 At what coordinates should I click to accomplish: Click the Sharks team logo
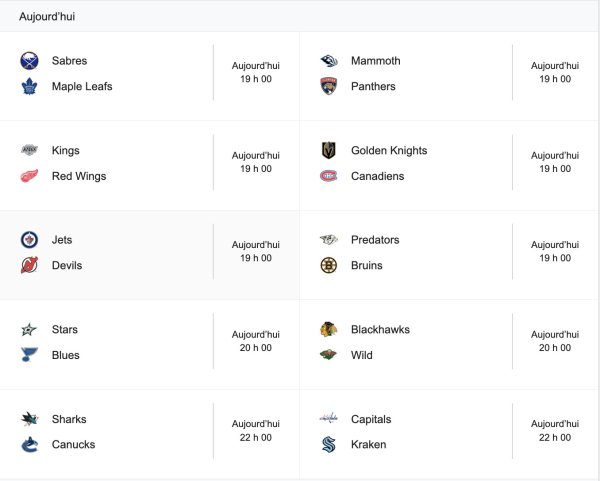[x=29, y=420]
